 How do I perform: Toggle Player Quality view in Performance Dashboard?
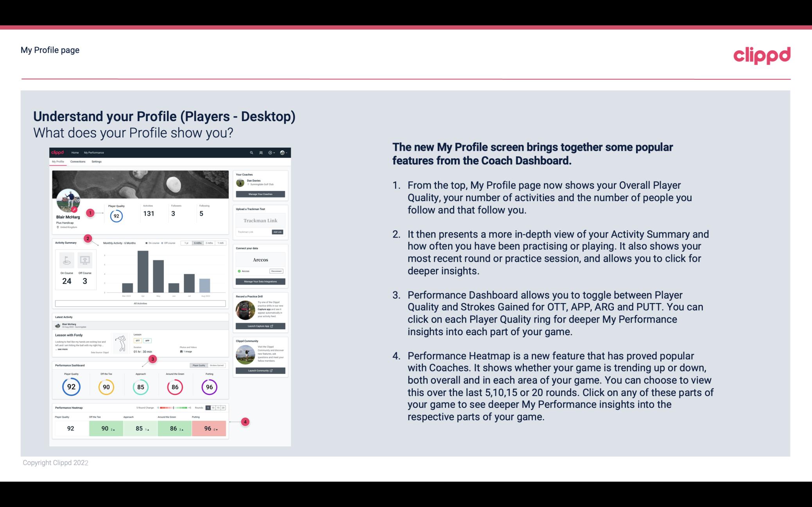(x=199, y=365)
